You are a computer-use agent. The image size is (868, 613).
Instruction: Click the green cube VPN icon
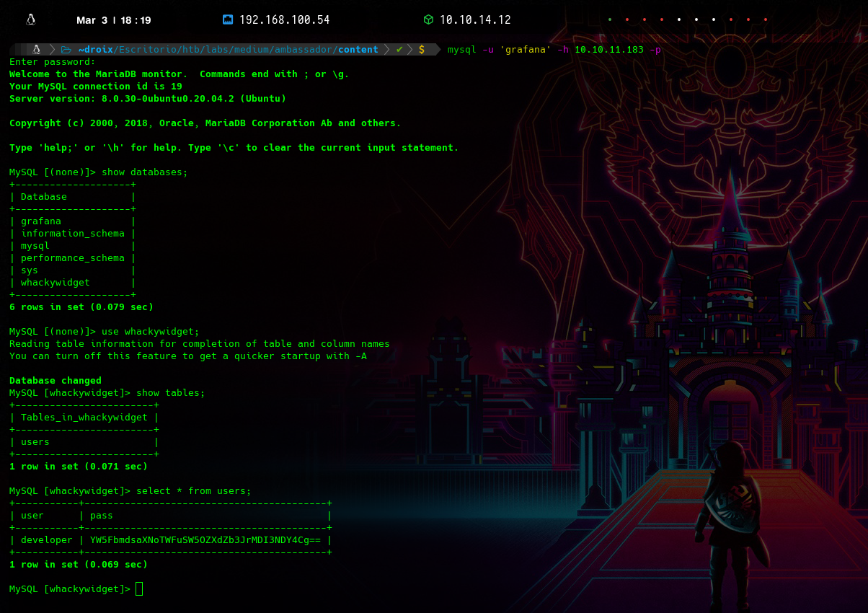pyautogui.click(x=428, y=20)
